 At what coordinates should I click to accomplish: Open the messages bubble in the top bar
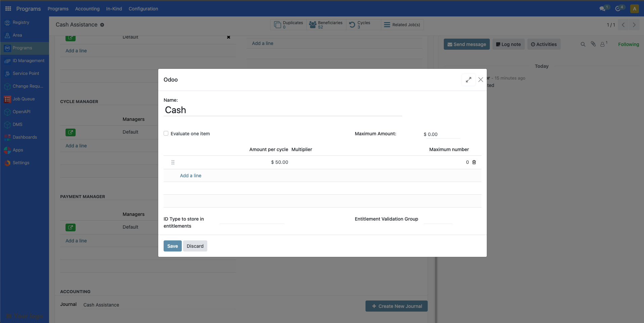coord(603,8)
